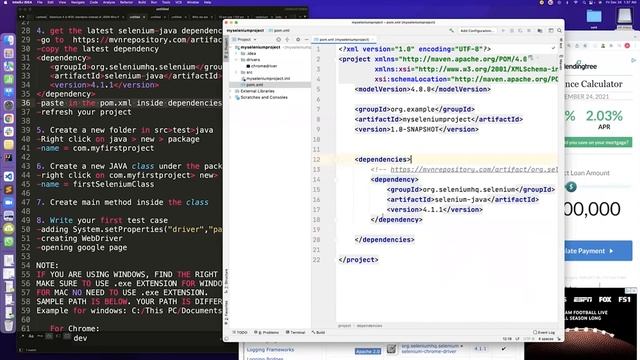
Task: Open the Refactor menu
Action: (x=126, y=2)
